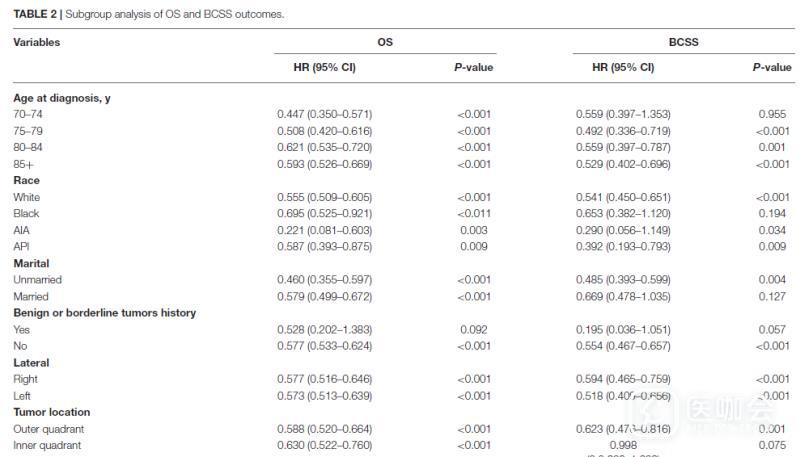Select the Unmarried row label
This screenshot has width=800, height=457.
pos(37,280)
